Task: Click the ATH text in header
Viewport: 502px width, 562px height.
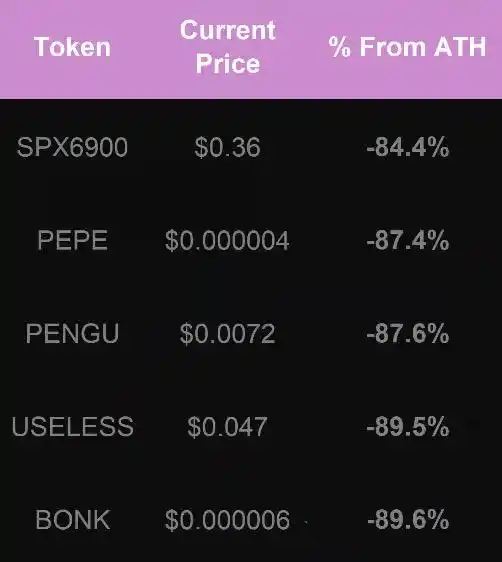Action: 460,47
